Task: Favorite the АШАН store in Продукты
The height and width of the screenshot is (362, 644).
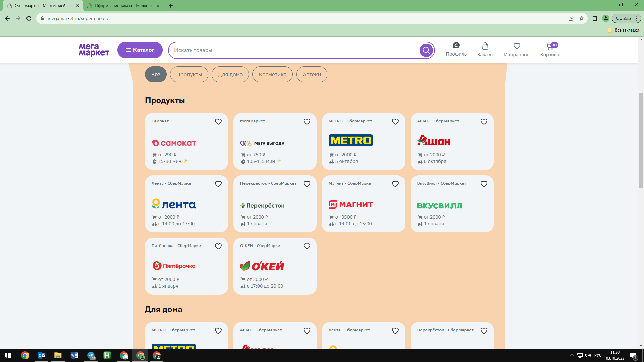Action: [484, 122]
